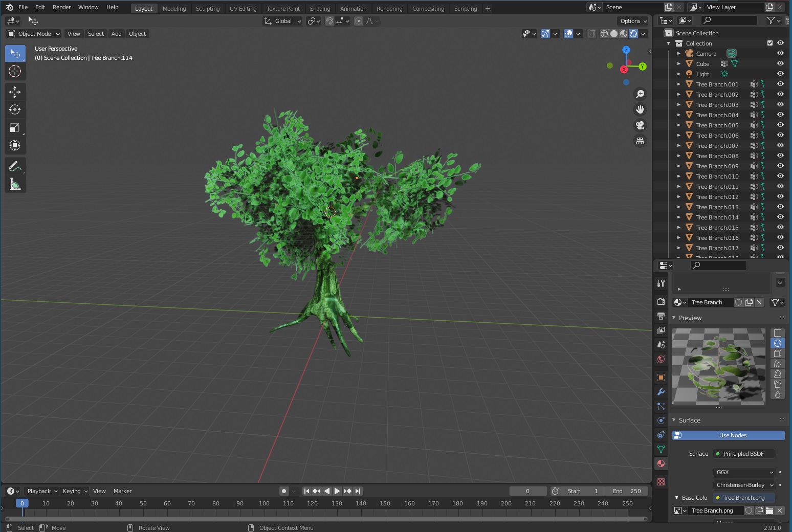This screenshot has height=532, width=792.
Task: Hide Light in outliner
Action: [780, 74]
